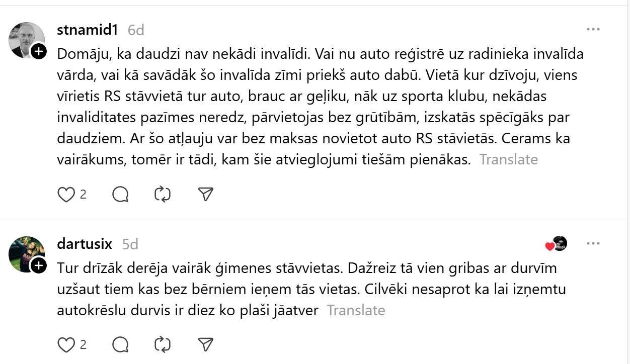Image resolution: width=630 pixels, height=364 pixels.
Task: Repost the stnamid1 comment
Action: [x=163, y=195]
